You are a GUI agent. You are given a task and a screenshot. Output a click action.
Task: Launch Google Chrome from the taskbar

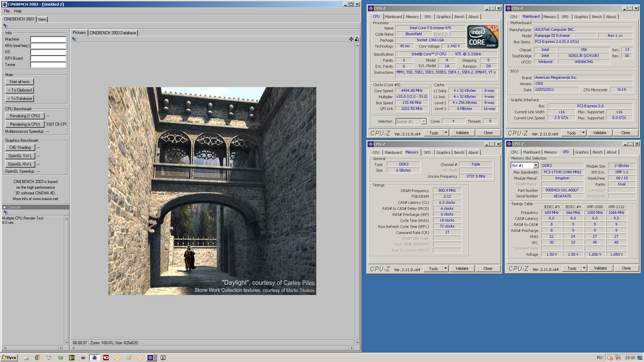(37, 358)
